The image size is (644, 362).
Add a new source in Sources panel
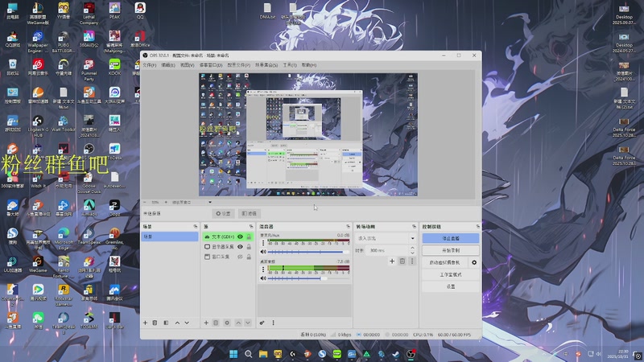coord(206,323)
